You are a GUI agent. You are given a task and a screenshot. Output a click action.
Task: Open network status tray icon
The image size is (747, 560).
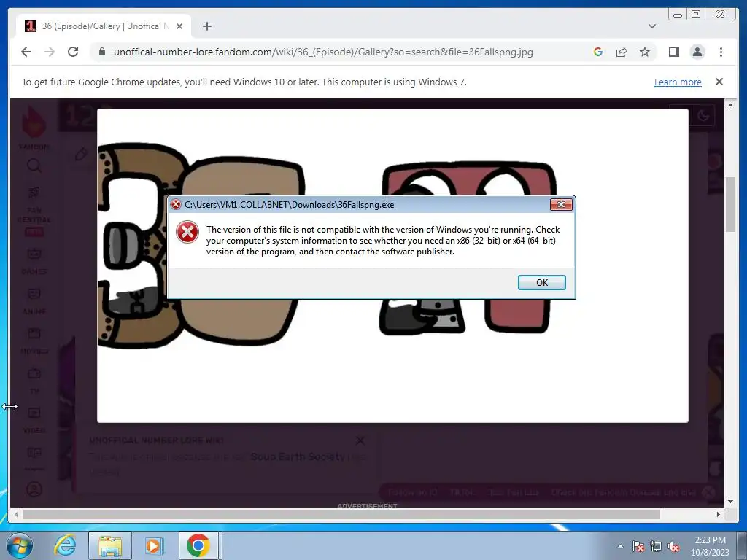click(656, 546)
